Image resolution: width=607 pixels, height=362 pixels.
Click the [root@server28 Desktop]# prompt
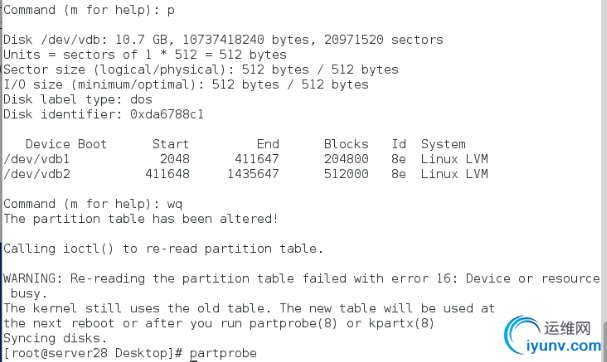(93, 353)
